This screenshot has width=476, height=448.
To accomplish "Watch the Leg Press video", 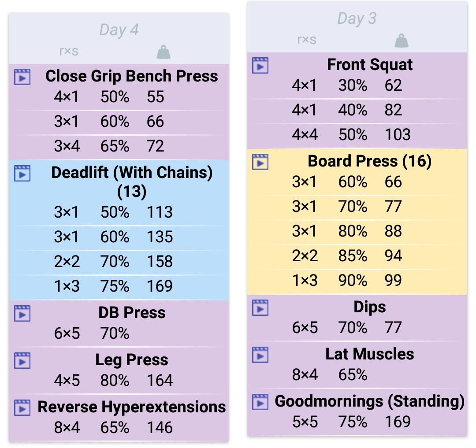I will (22, 360).
